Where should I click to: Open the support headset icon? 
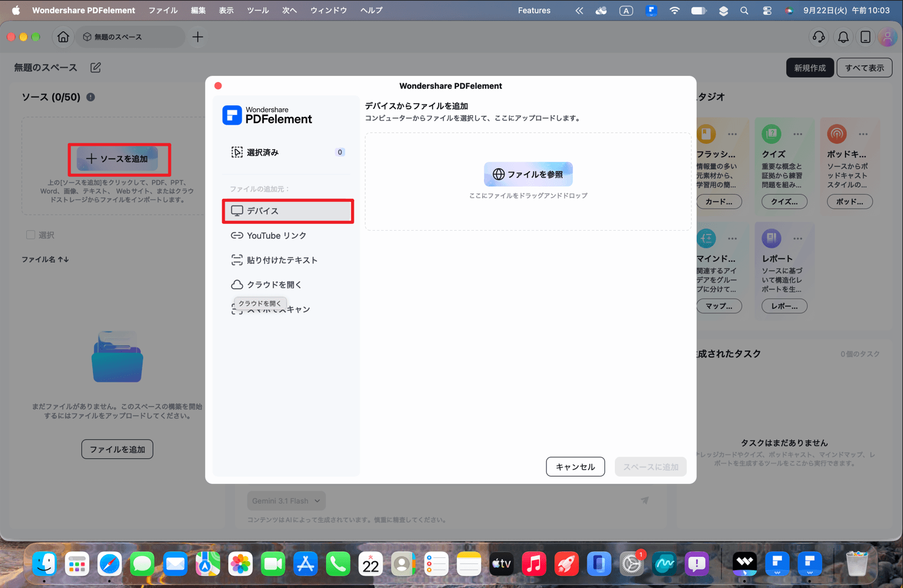click(x=819, y=37)
